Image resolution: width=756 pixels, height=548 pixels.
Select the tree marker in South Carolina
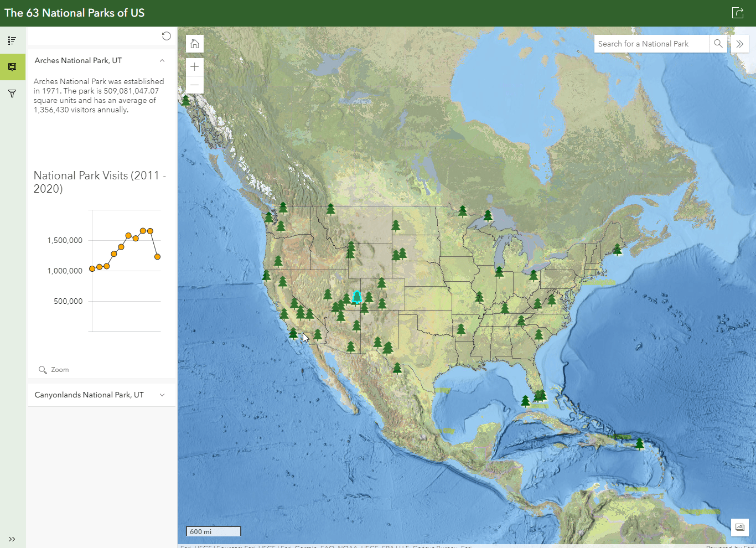click(x=538, y=334)
